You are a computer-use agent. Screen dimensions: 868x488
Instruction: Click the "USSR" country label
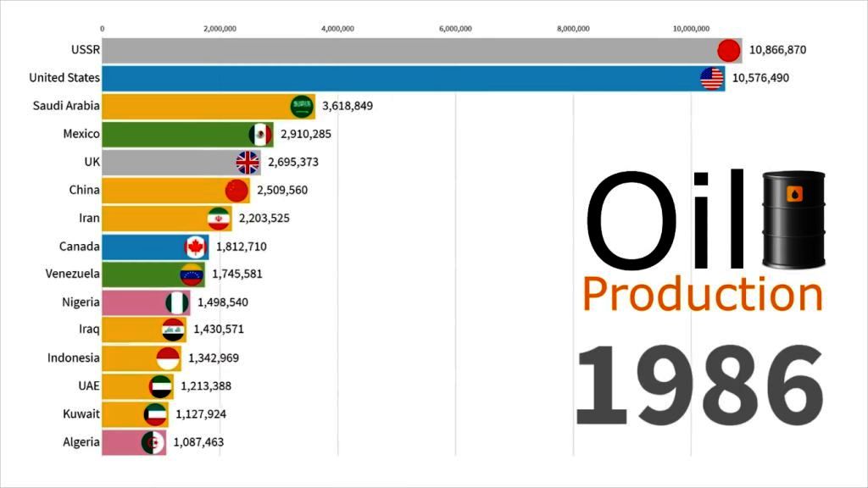(86, 50)
